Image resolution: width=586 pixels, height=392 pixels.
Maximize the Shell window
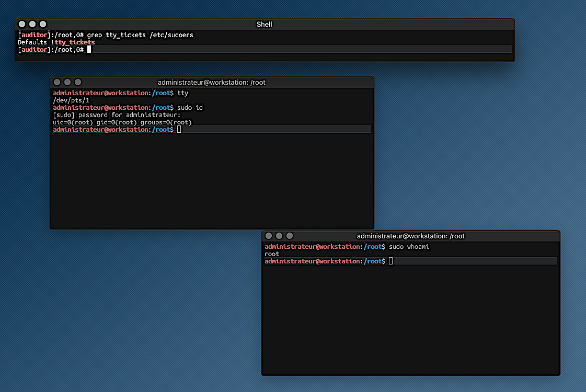click(x=43, y=24)
